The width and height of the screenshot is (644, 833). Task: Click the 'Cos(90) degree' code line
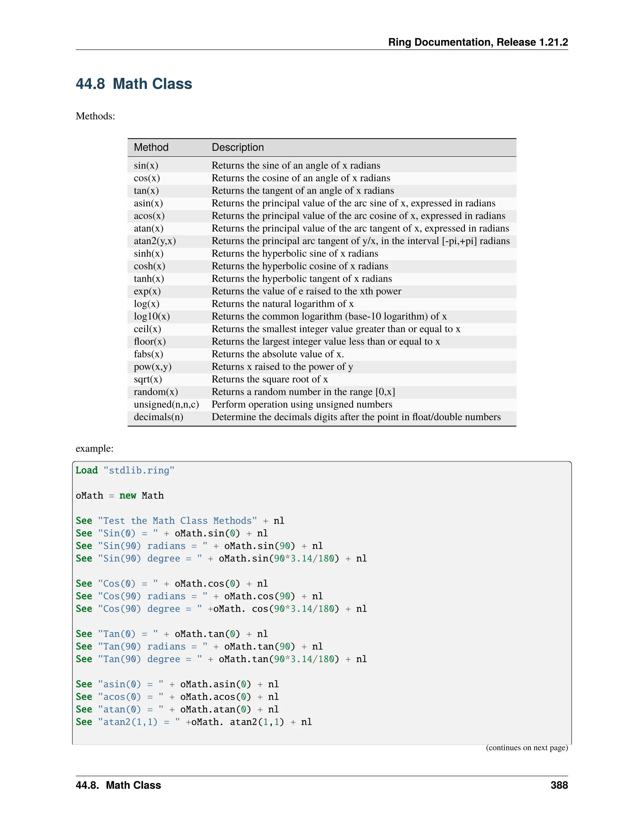221,609
